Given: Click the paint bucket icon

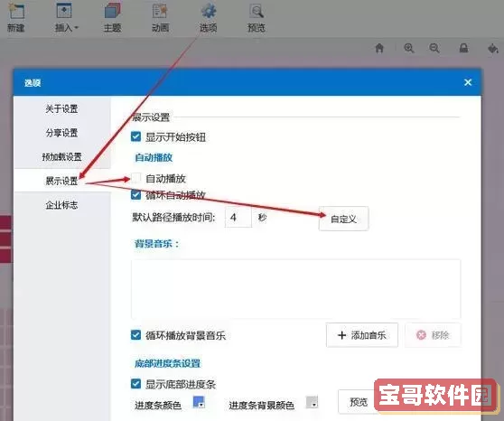Looking at the screenshot, I should [493, 48].
